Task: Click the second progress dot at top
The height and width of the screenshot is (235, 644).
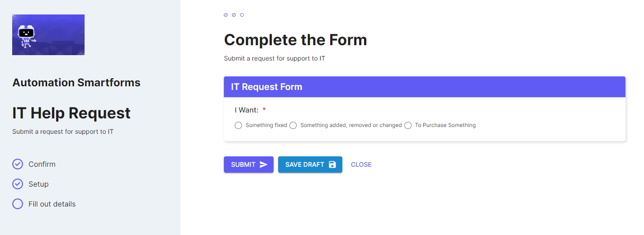Action: pyautogui.click(x=234, y=15)
